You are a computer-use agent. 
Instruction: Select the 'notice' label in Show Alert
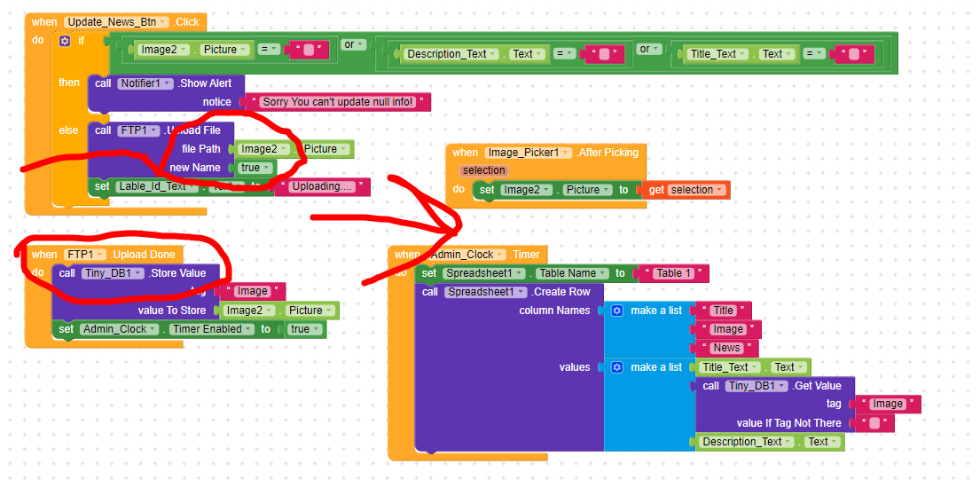(x=217, y=102)
